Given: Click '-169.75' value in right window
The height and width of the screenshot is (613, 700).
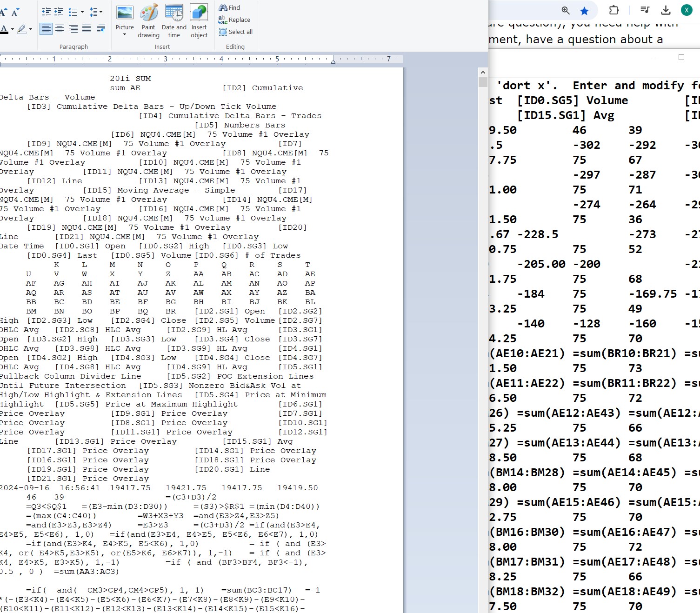Looking at the screenshot, I should (653, 294).
